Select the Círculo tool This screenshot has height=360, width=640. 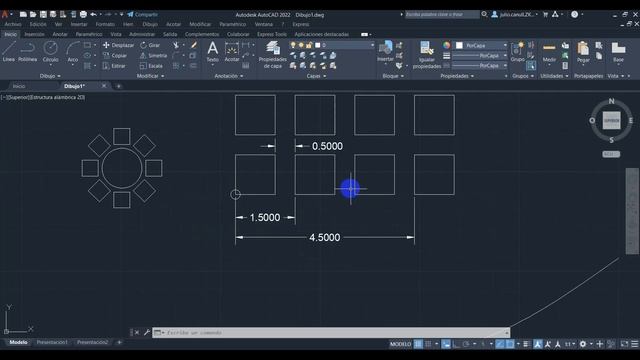pyautogui.click(x=51, y=51)
